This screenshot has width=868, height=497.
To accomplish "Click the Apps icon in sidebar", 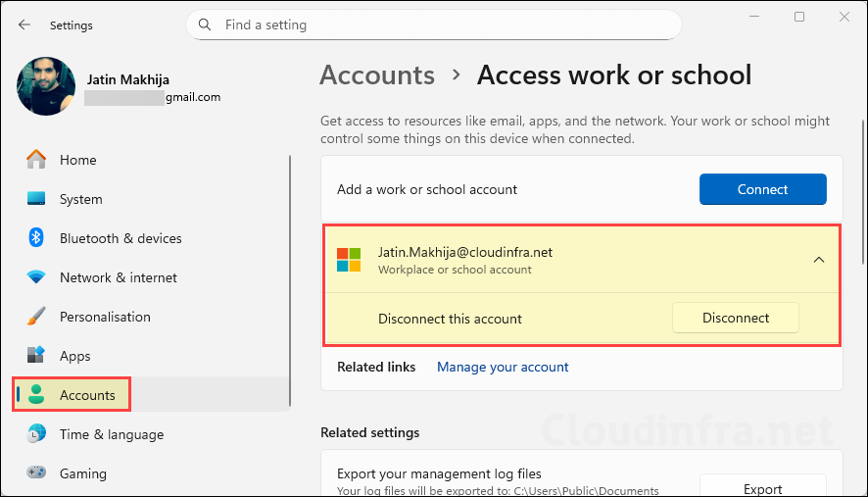I will (36, 355).
